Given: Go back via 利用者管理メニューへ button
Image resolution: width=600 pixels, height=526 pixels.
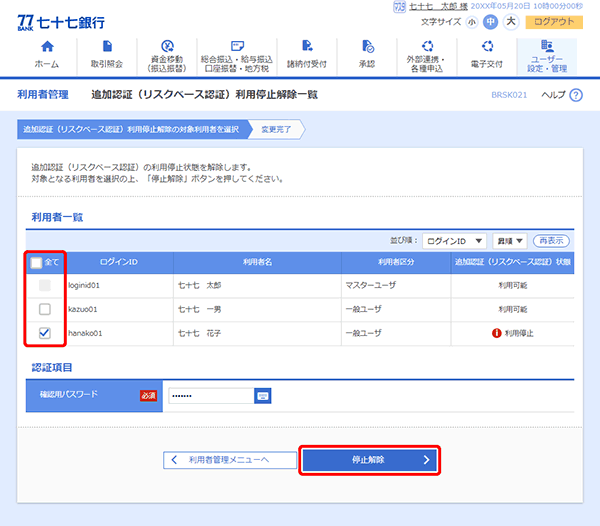Looking at the screenshot, I should click(230, 460).
